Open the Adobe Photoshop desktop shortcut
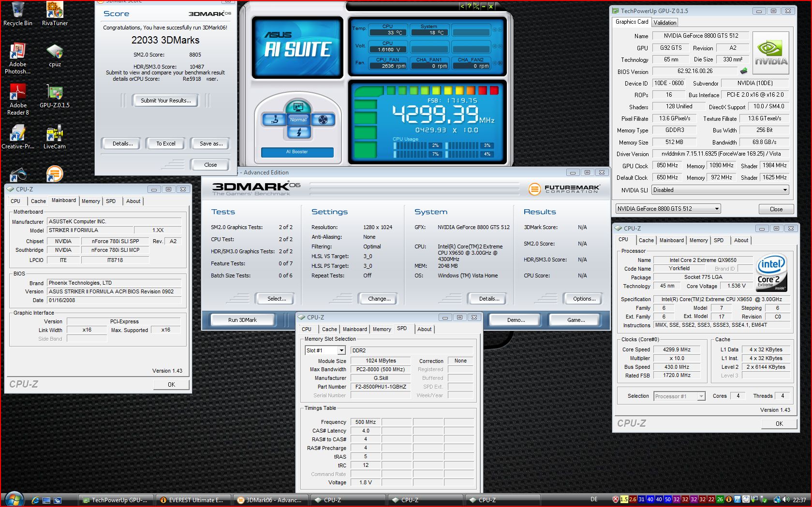Image resolution: width=812 pixels, height=507 pixels. 17,58
